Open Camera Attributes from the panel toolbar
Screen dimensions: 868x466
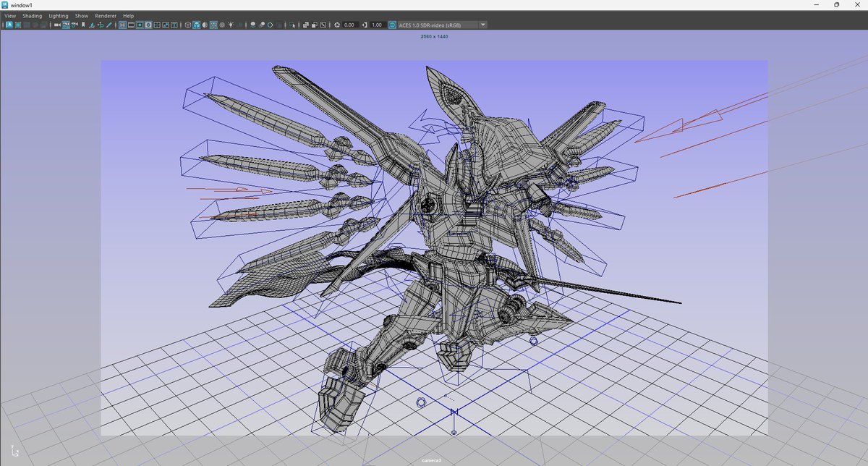(x=75, y=25)
